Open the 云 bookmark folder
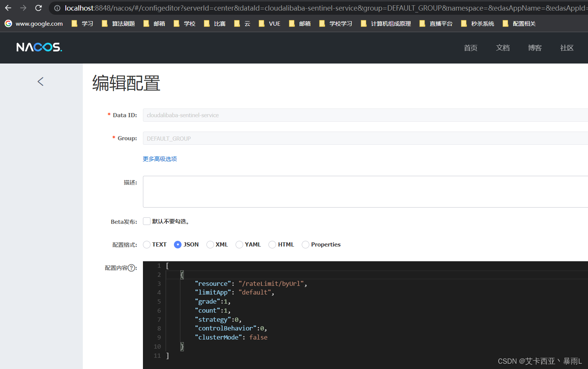588x369 pixels. [242, 23]
